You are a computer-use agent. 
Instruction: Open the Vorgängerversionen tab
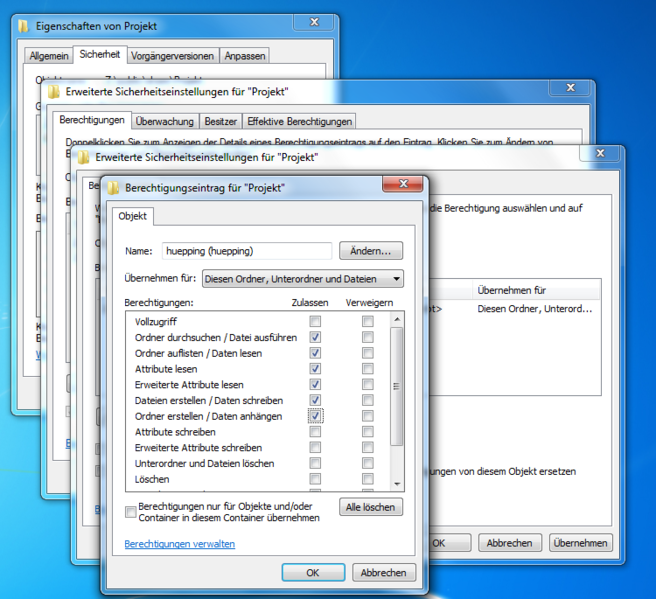tap(172, 56)
